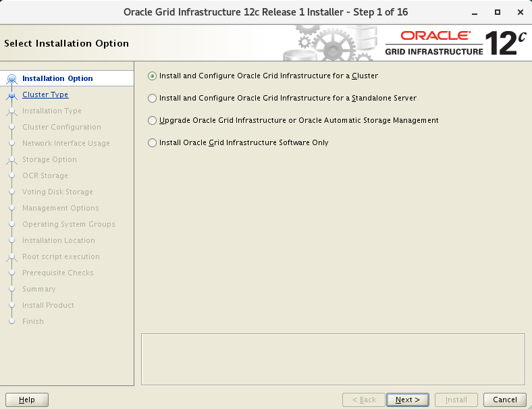This screenshot has width=532, height=409.
Task: Click the Installation Option step marker icon
Action: [12, 79]
